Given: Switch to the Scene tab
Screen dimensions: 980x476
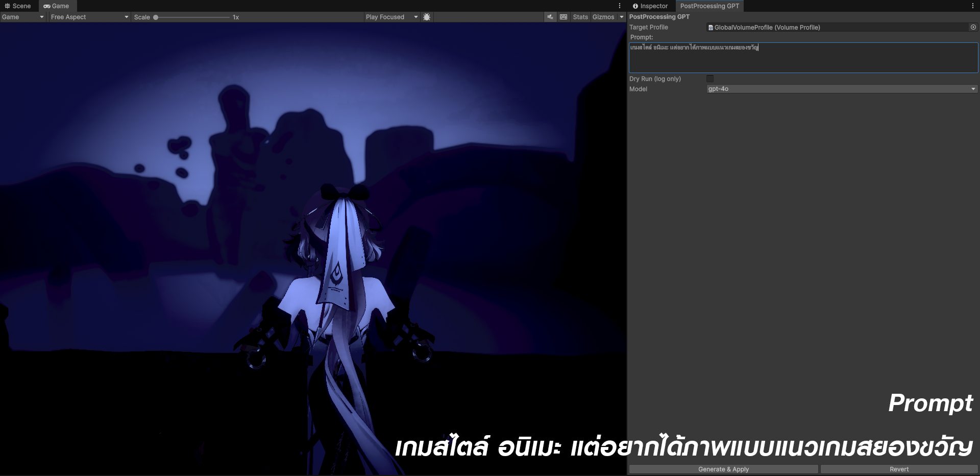Looking at the screenshot, I should click(x=18, y=6).
